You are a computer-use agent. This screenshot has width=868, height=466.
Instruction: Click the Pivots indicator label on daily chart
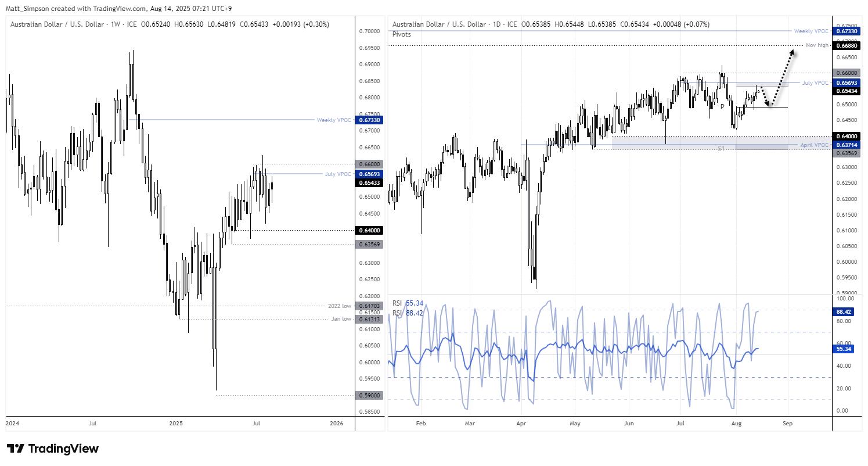[402, 34]
